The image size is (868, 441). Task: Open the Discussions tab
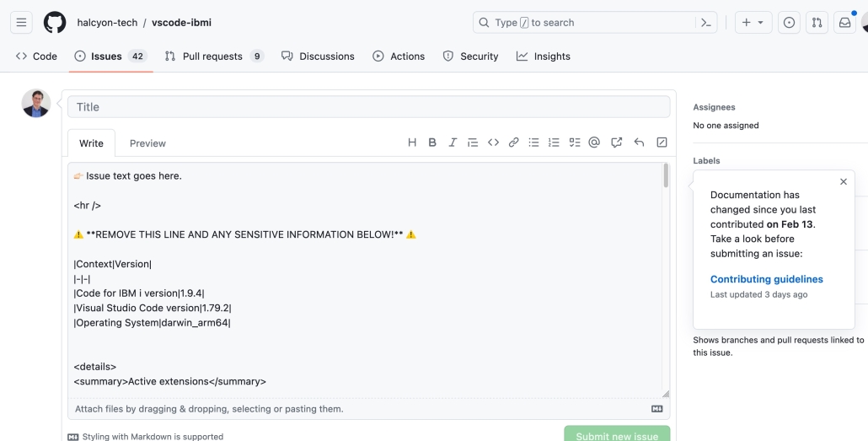point(318,56)
